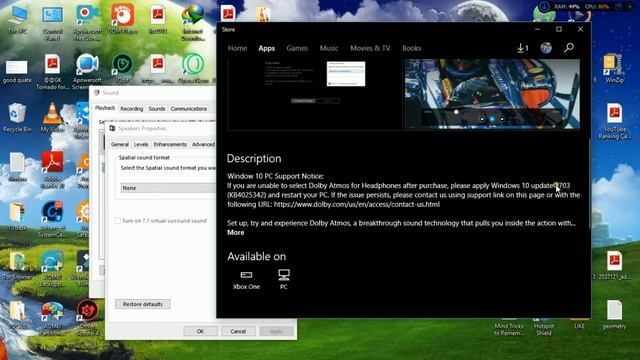Open the Store Music tab
Viewport: 640px width, 360px height.
pos(329,48)
